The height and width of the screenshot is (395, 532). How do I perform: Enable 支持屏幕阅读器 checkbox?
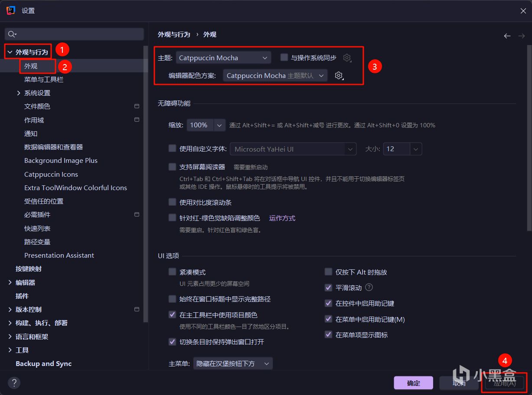point(172,166)
